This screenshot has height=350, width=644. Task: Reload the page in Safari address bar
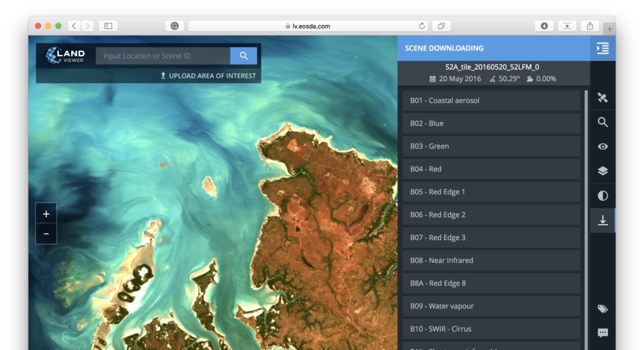(x=422, y=26)
